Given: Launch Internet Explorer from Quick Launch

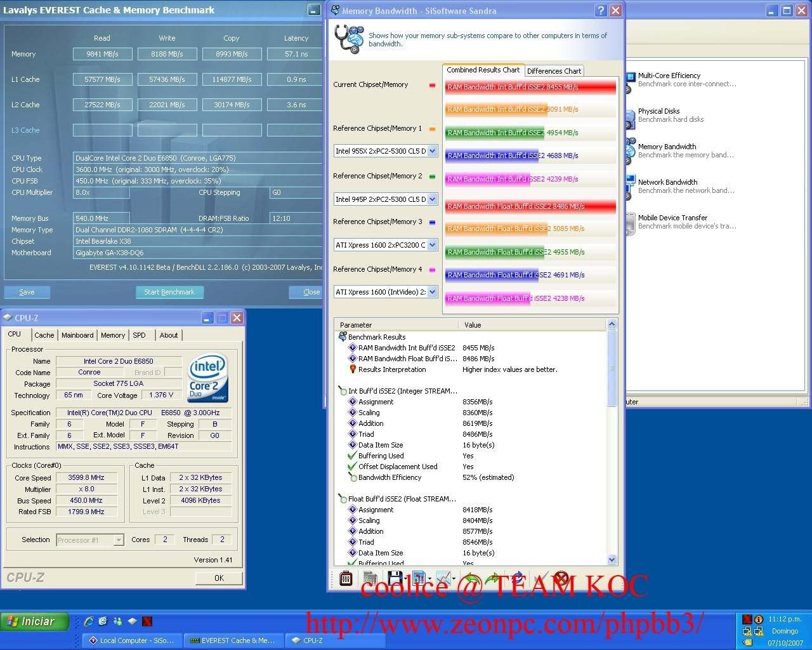Looking at the screenshot, I should pos(88,621).
